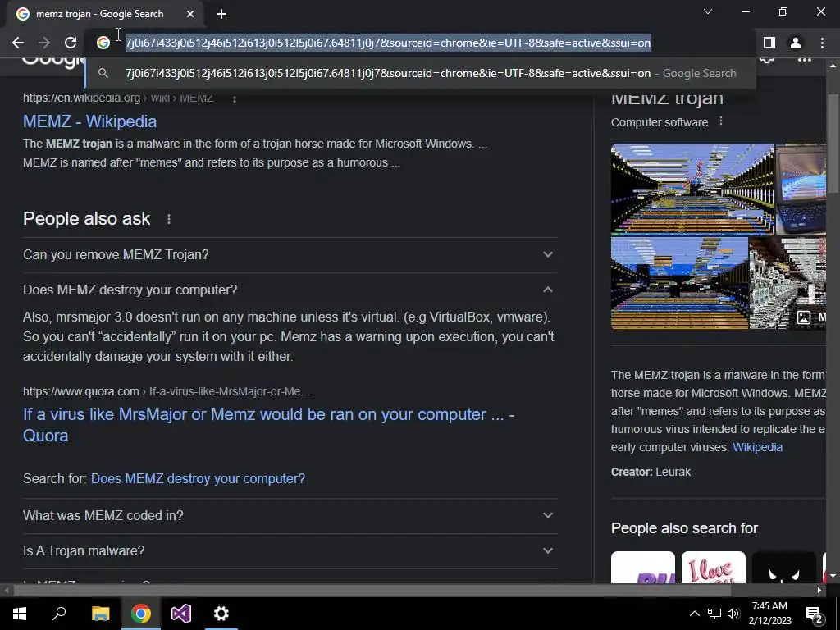Click the volume speaker tray icon
840x630 pixels.
(733, 614)
